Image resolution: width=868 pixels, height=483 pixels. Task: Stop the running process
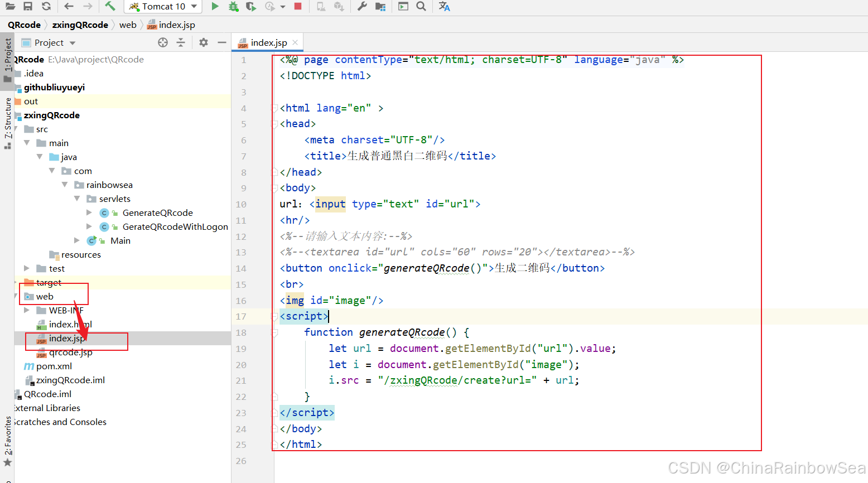tap(298, 6)
